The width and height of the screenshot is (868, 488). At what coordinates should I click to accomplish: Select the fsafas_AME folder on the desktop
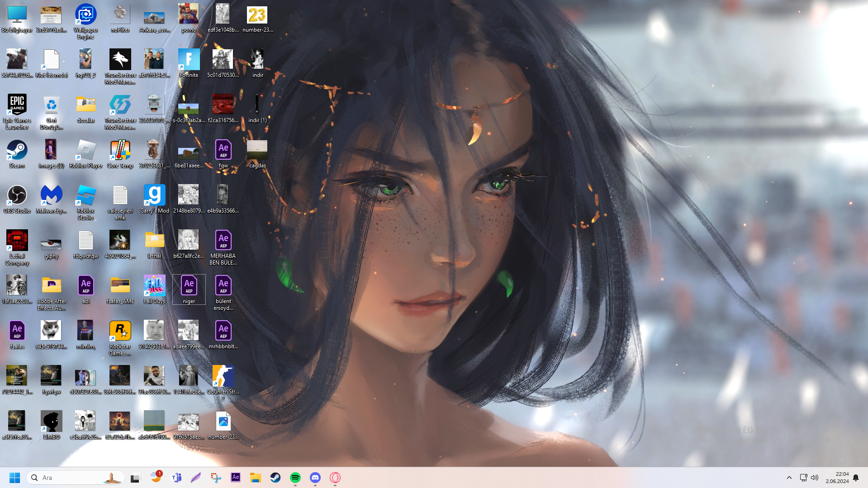tap(120, 290)
